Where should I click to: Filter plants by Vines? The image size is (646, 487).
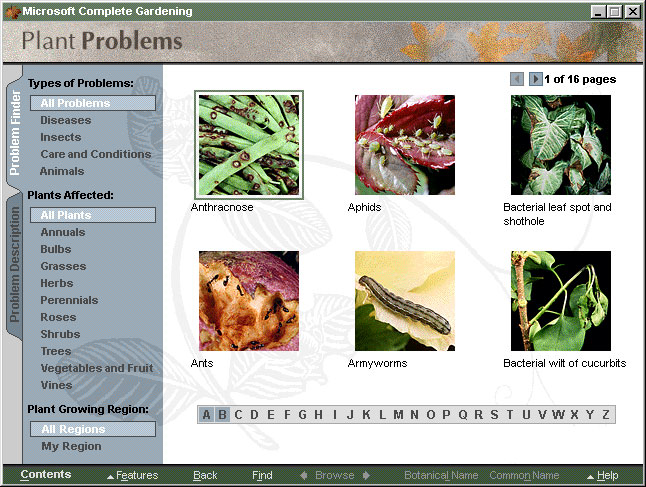(56, 385)
